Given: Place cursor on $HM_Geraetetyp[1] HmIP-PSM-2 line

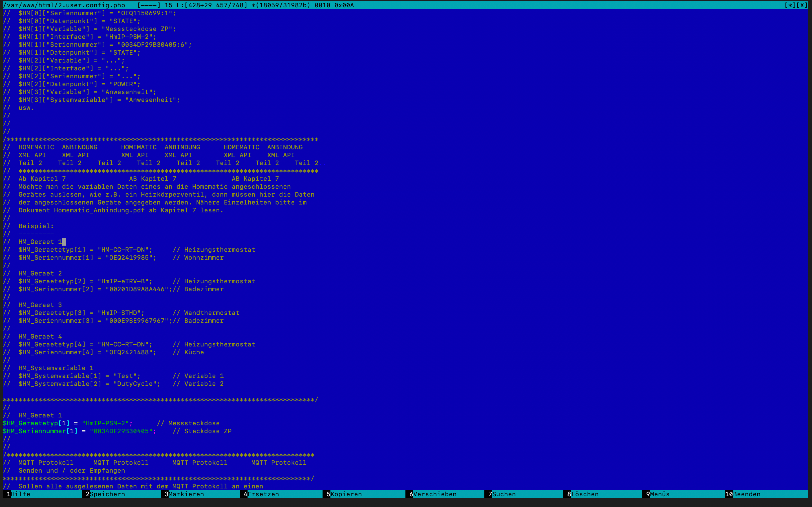Looking at the screenshot, I should (105, 423).
